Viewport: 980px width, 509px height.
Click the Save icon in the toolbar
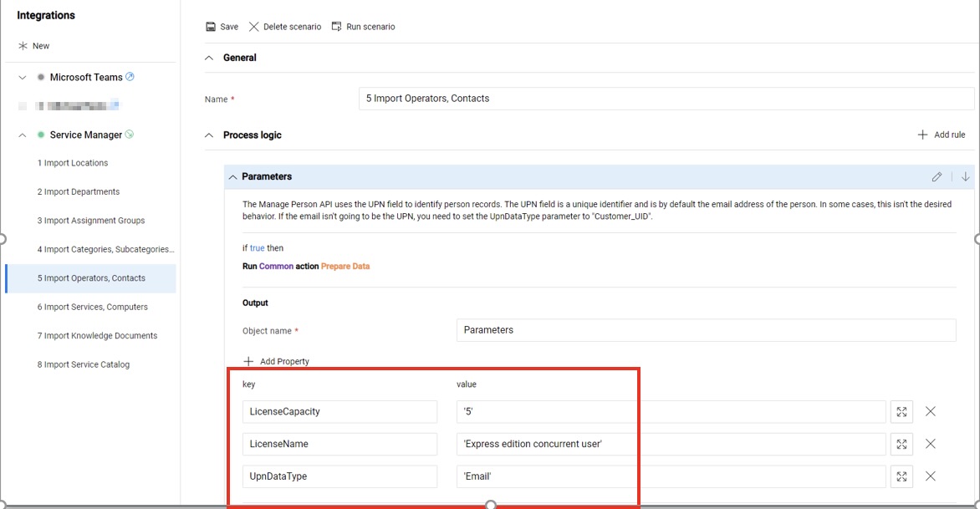(211, 26)
